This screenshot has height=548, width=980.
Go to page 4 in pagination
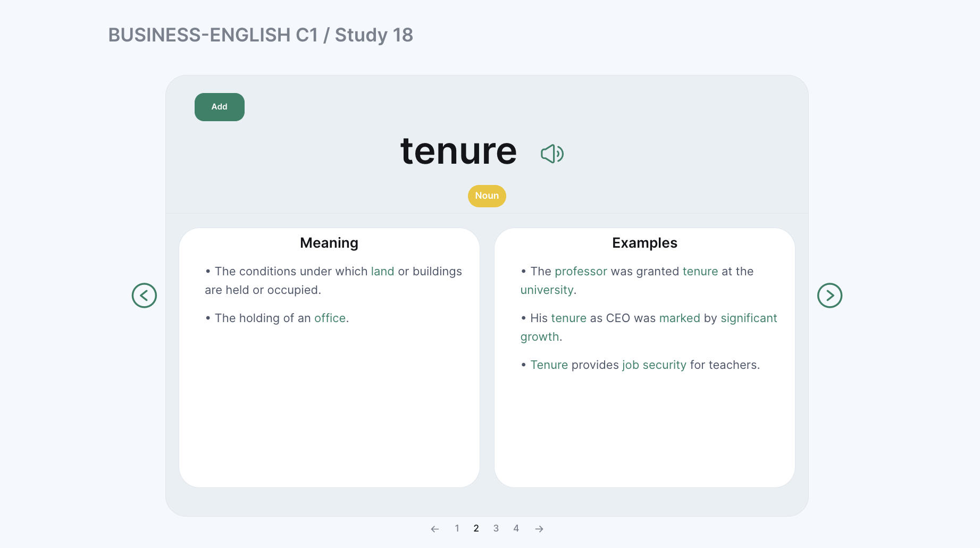click(x=516, y=528)
